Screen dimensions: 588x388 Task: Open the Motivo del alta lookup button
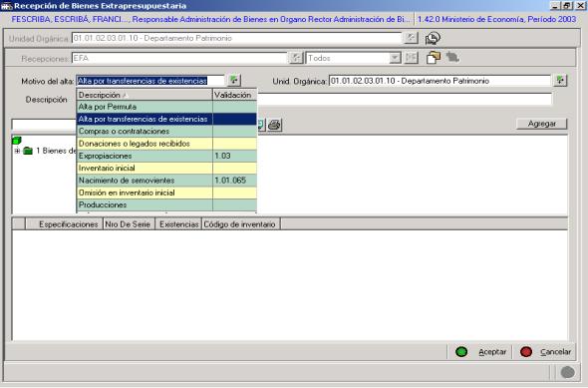(x=234, y=80)
